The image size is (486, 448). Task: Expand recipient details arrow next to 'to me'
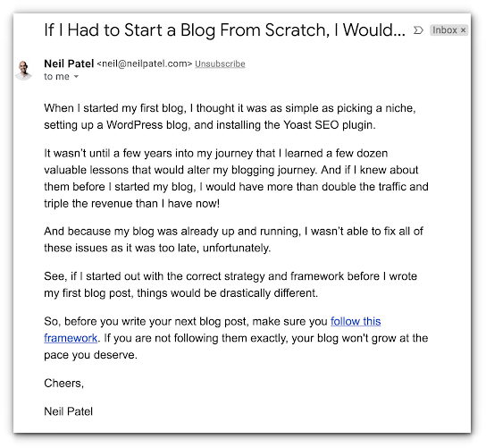point(76,76)
